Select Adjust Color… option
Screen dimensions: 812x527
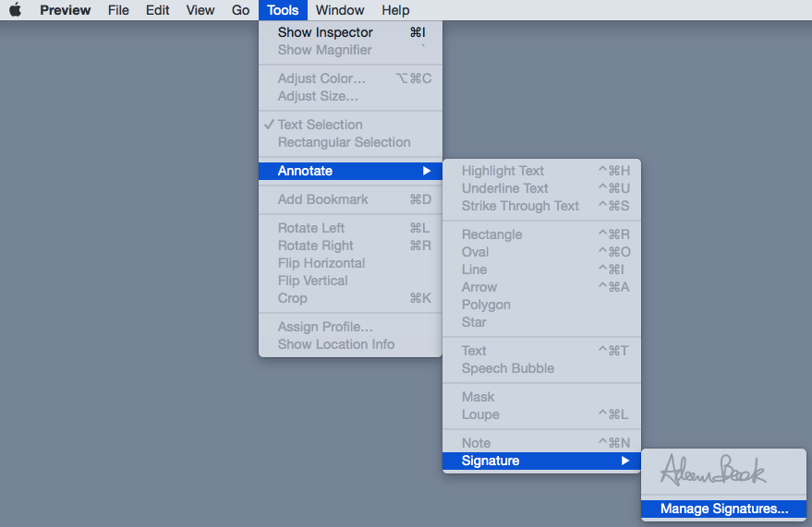(351, 78)
